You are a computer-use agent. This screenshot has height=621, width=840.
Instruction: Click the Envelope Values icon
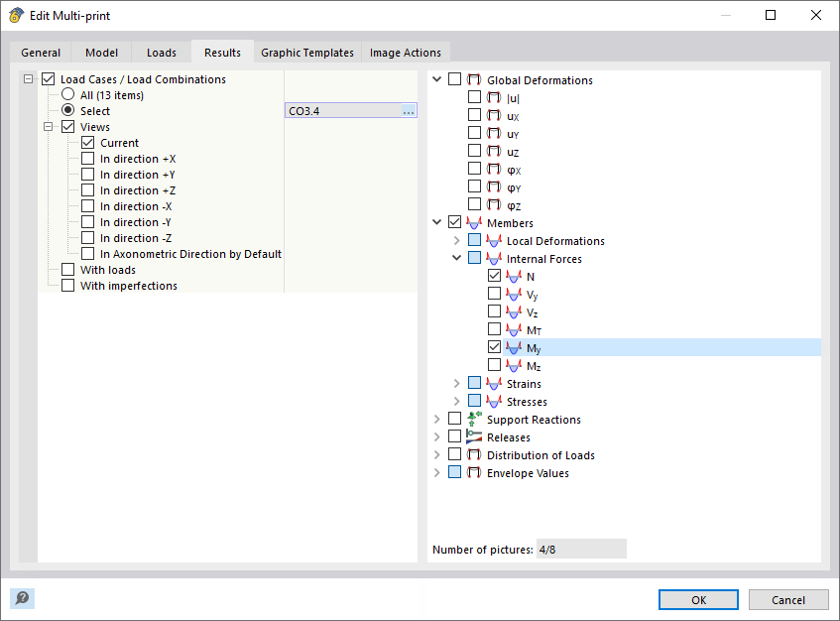[474, 472]
